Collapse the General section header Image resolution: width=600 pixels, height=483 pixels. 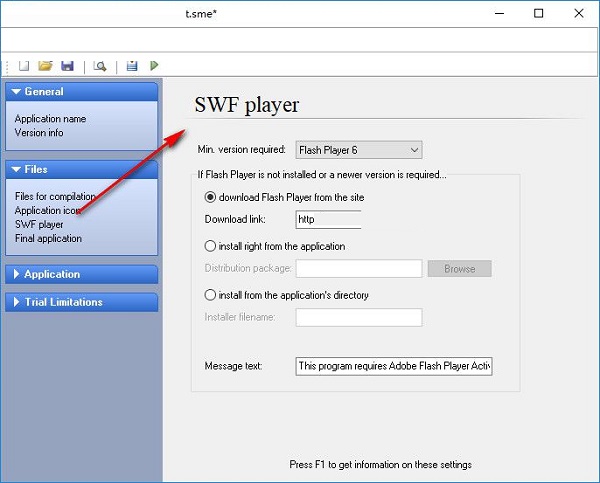[x=82, y=92]
